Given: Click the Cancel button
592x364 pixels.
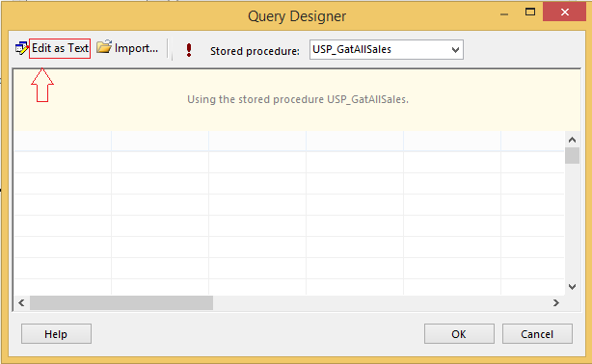Looking at the screenshot, I should click(x=537, y=334).
